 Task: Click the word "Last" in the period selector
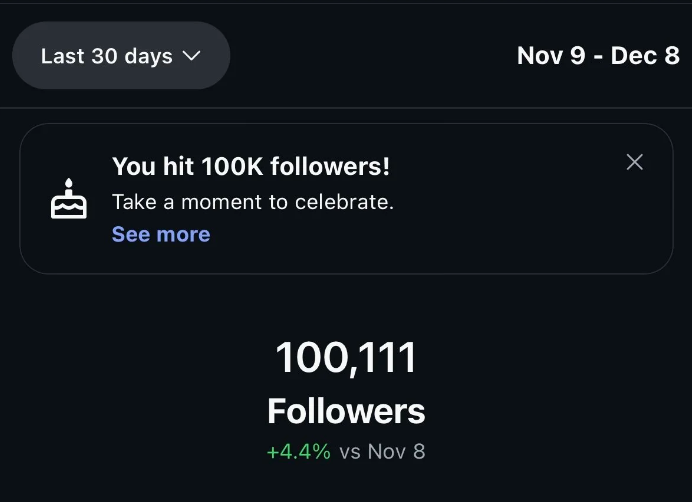(63, 57)
